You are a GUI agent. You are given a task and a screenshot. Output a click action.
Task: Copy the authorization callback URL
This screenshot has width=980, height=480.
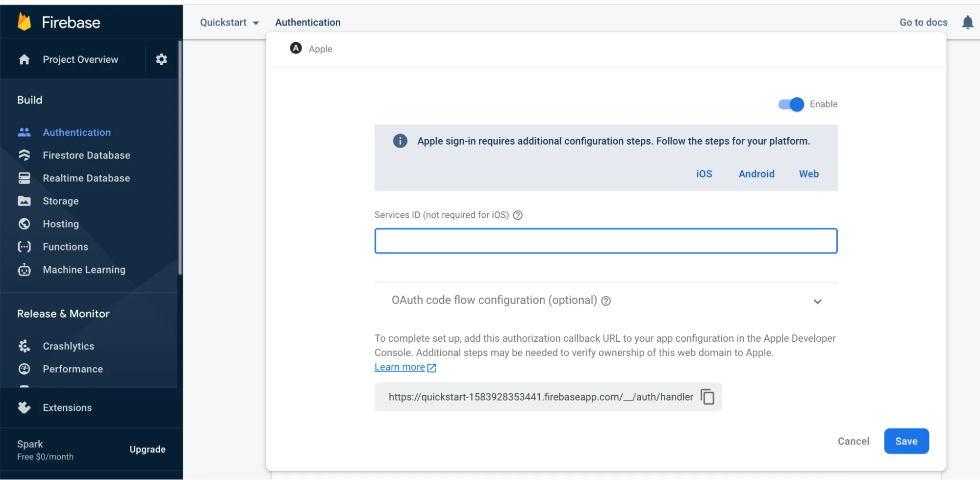[707, 397]
